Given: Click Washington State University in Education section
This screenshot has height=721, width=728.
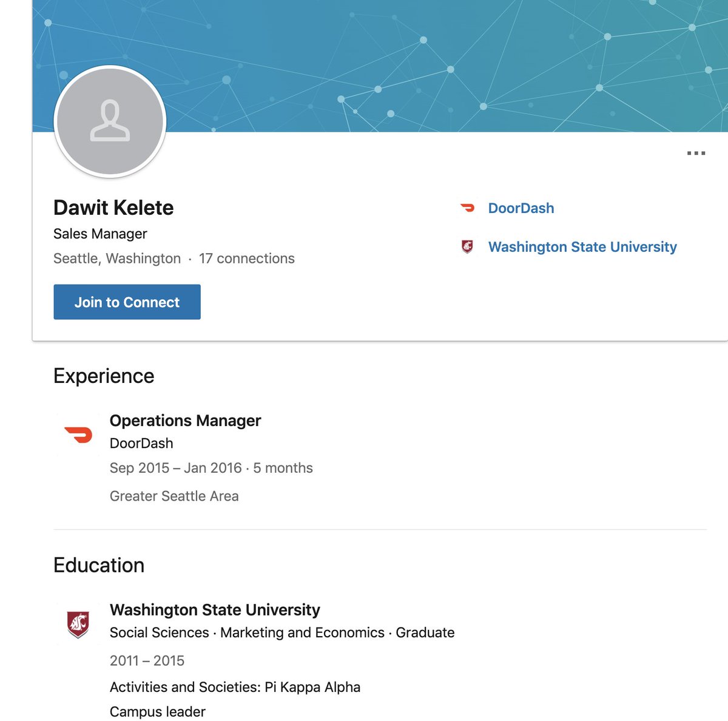Looking at the screenshot, I should (215, 609).
